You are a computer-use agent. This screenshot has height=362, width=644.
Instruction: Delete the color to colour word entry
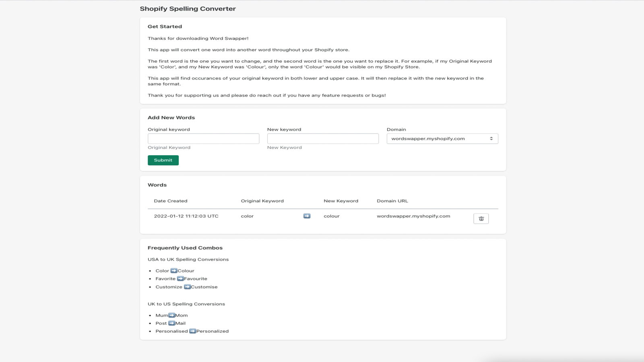[481, 218]
